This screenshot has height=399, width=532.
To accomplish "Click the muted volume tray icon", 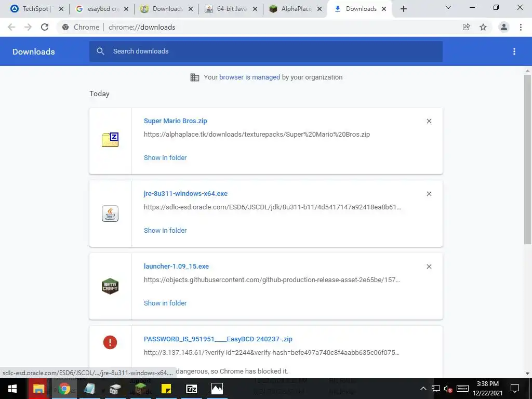I will [x=448, y=389].
